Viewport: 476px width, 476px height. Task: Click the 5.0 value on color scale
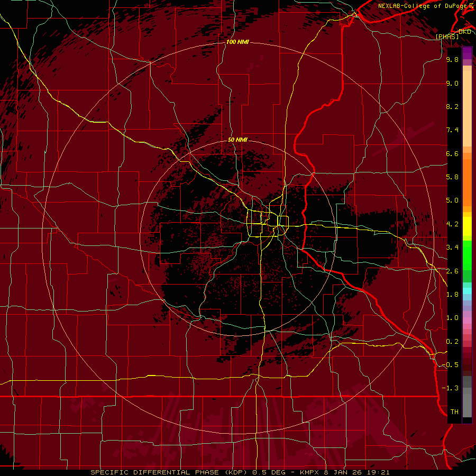pyautogui.click(x=452, y=200)
